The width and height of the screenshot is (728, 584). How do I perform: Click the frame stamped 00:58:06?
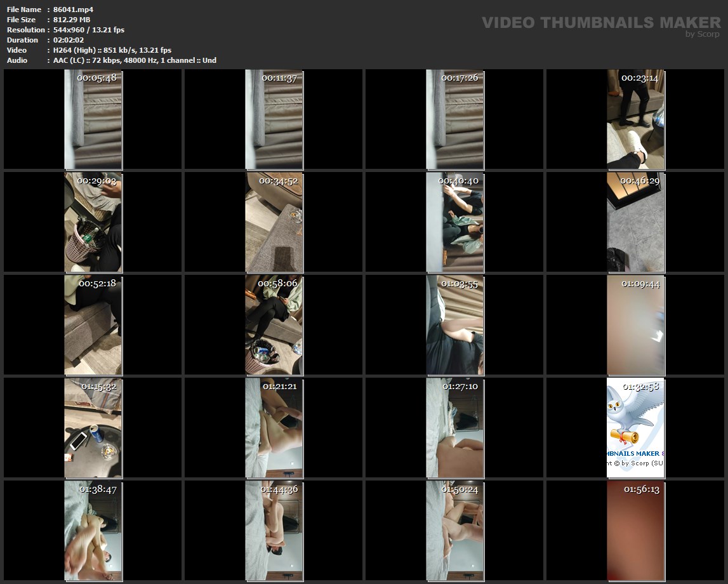pos(274,325)
